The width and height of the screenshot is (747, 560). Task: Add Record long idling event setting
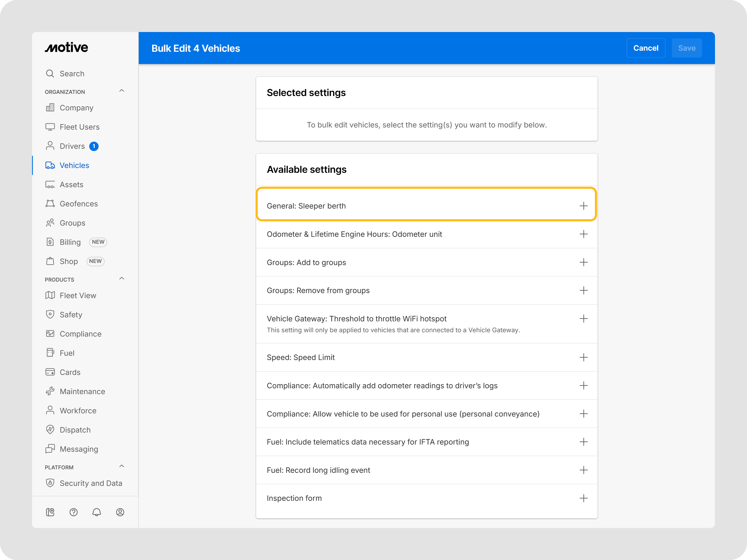pos(583,470)
